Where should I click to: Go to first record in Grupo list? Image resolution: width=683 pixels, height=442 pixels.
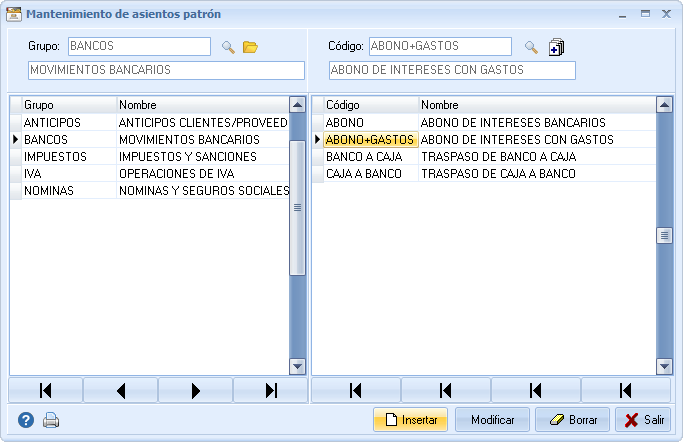click(x=46, y=391)
